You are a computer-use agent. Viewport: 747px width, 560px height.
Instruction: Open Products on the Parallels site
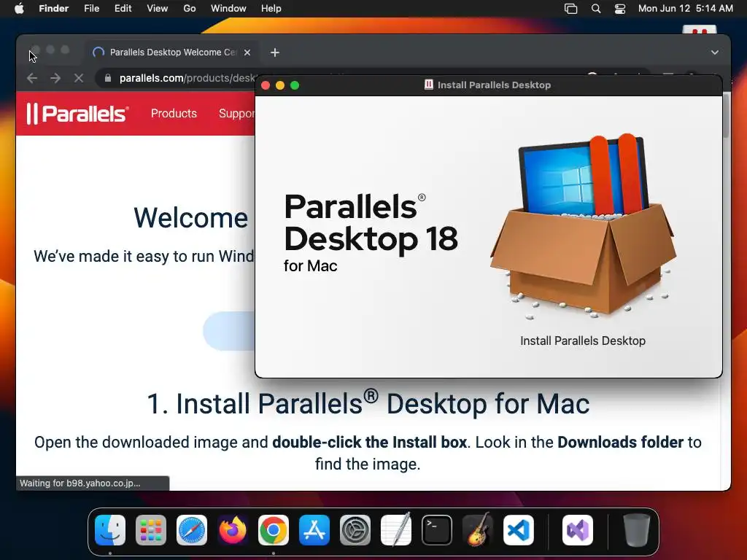(174, 113)
